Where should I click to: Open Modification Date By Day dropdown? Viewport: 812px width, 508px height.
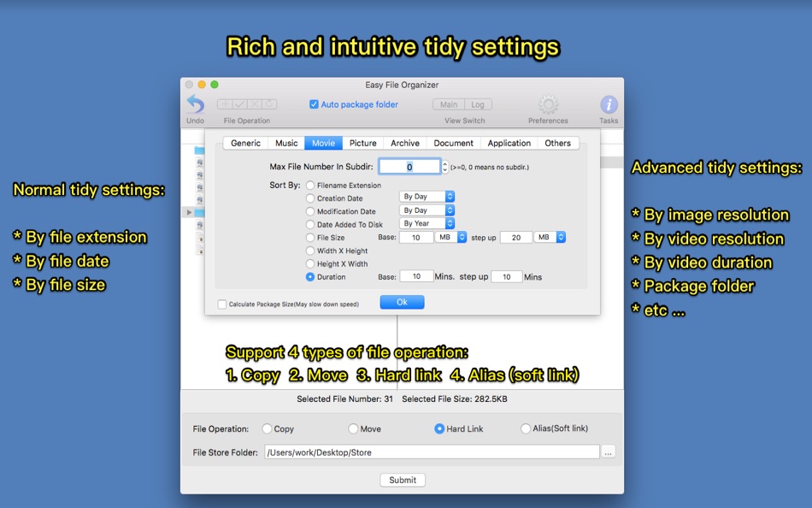click(x=427, y=210)
